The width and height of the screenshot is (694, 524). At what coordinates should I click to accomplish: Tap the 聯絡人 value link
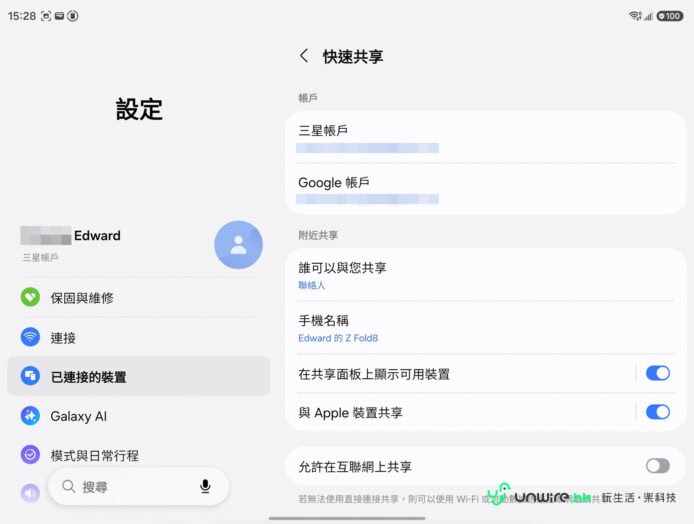coord(312,285)
